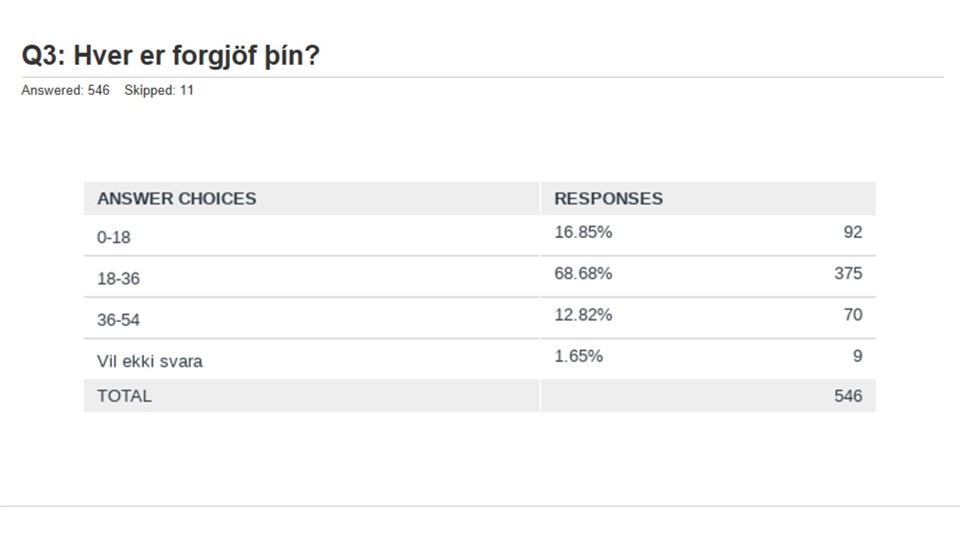Click the ANSWER CHOICES column header
Screen dimensions: 960x540
point(176,198)
